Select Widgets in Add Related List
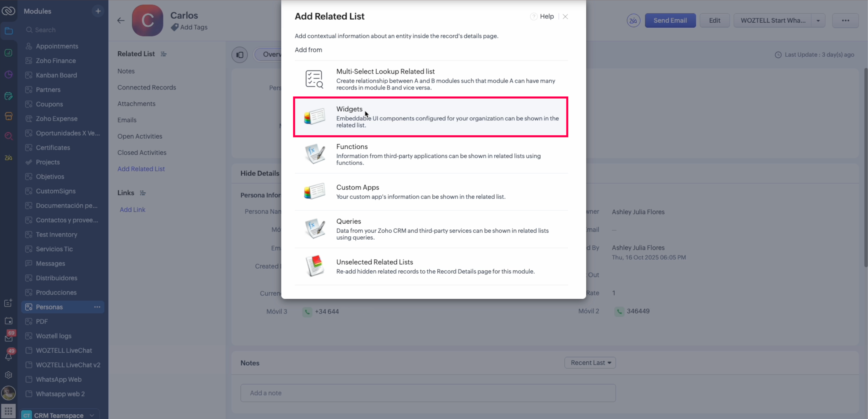This screenshot has width=868, height=419. (x=430, y=117)
